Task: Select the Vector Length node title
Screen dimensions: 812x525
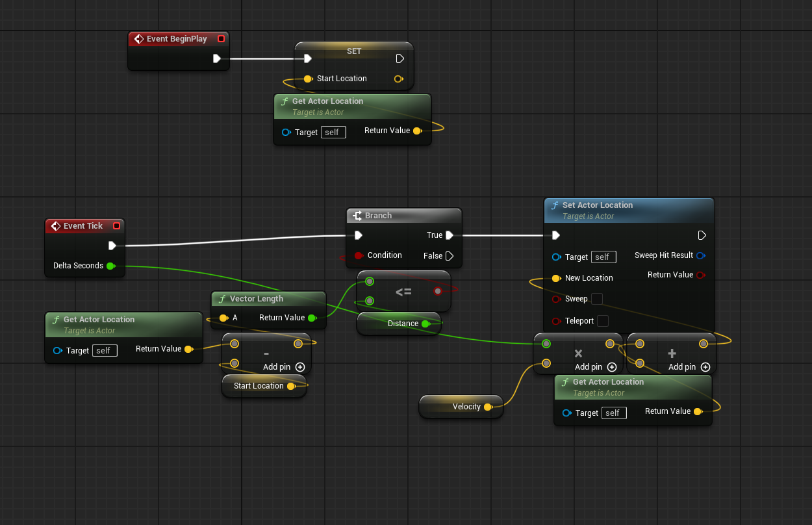Action: click(x=257, y=299)
